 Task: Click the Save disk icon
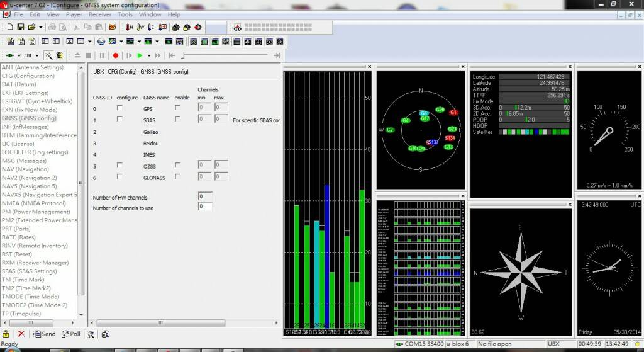(x=21, y=27)
